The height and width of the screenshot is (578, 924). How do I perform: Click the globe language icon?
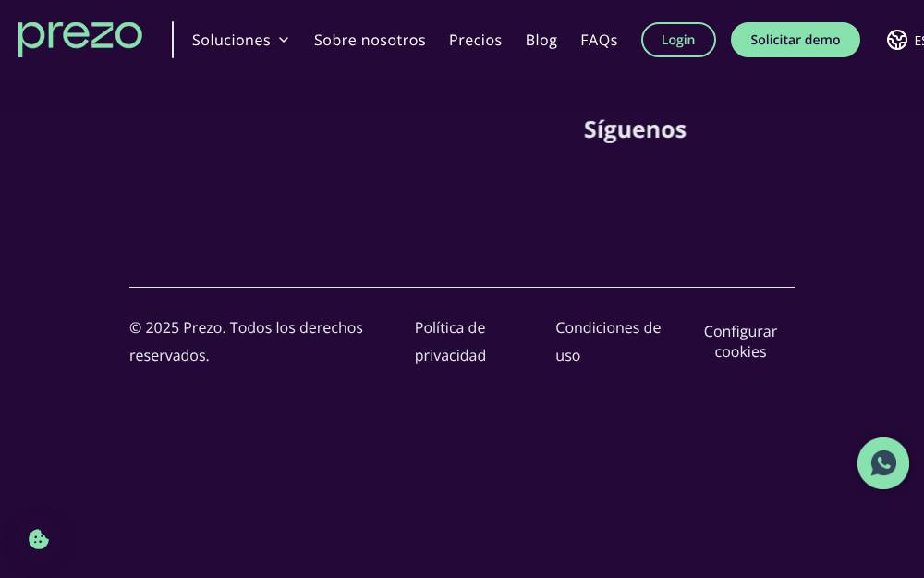click(x=897, y=40)
